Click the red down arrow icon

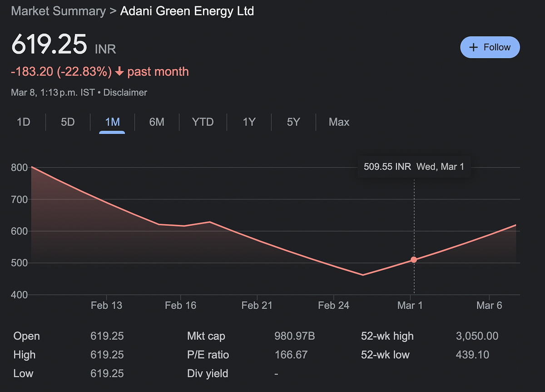pos(119,72)
